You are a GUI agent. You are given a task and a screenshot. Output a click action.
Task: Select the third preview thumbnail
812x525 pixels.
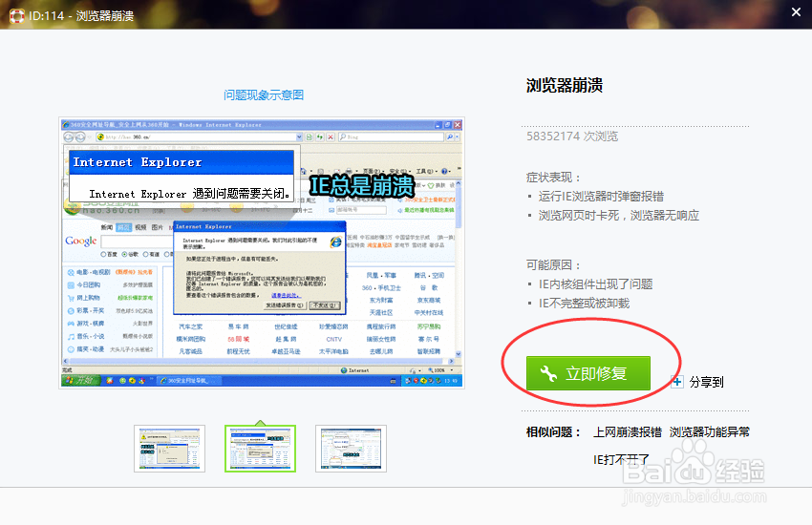point(352,449)
